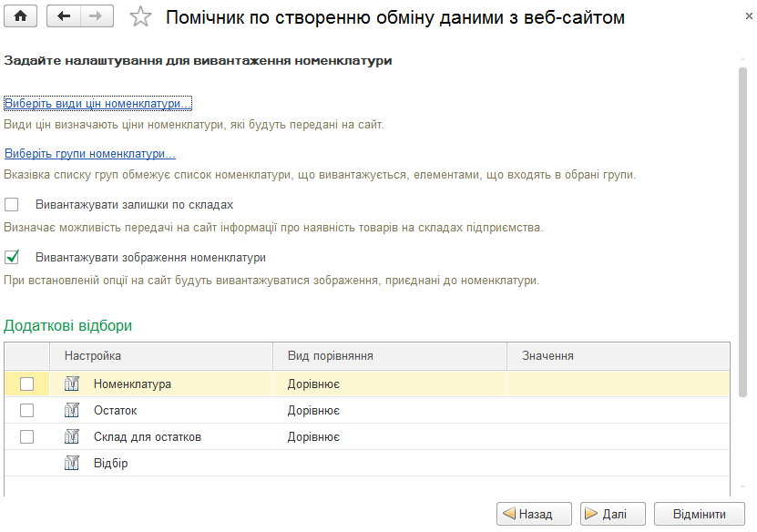The height and width of the screenshot is (532, 757).
Task: Enable Вивантажувати залишки по складах checkbox
Action: point(12,205)
